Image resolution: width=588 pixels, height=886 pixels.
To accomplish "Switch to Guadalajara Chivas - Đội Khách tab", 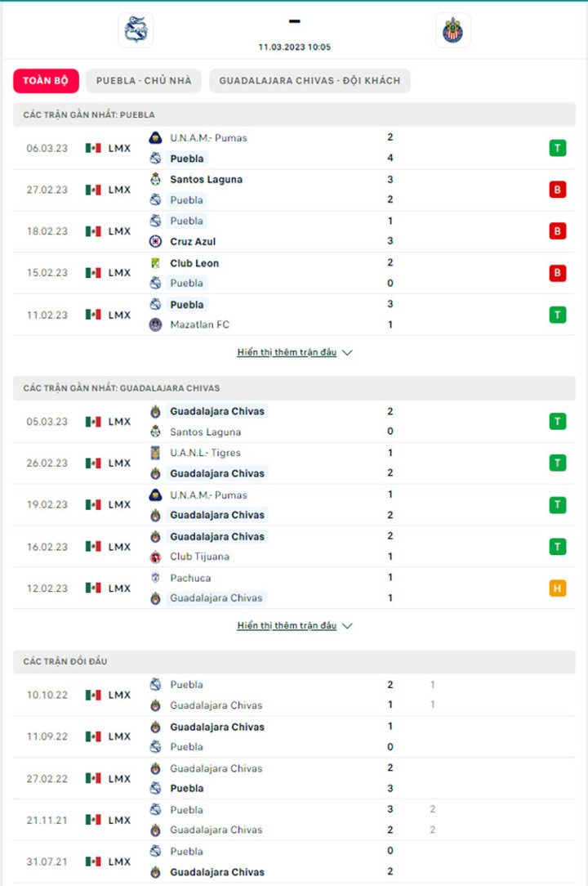I will point(310,81).
